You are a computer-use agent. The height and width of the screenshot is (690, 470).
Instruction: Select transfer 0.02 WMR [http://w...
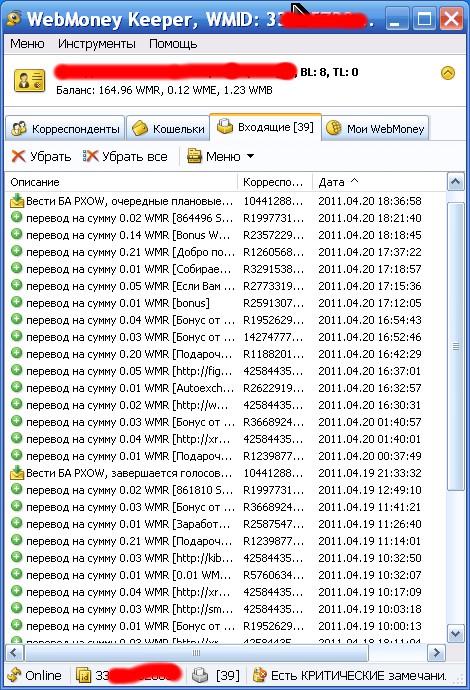point(226,405)
